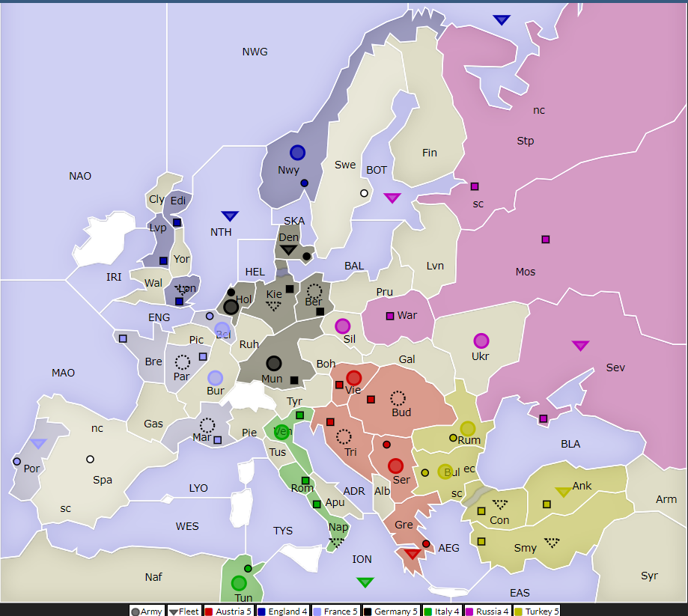Click the Moscow supply center square
Screen dimensions: 688x616
tap(546, 239)
